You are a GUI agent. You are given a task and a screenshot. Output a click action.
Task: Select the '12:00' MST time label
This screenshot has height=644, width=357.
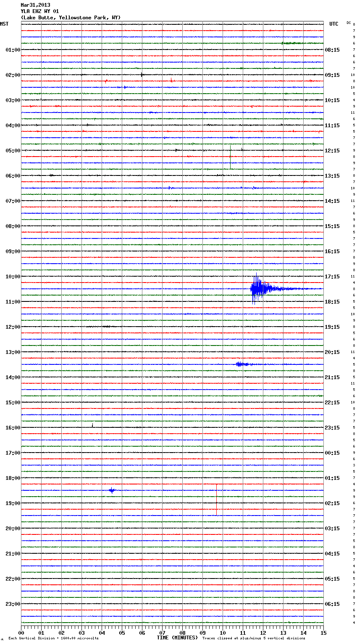tap(13, 327)
